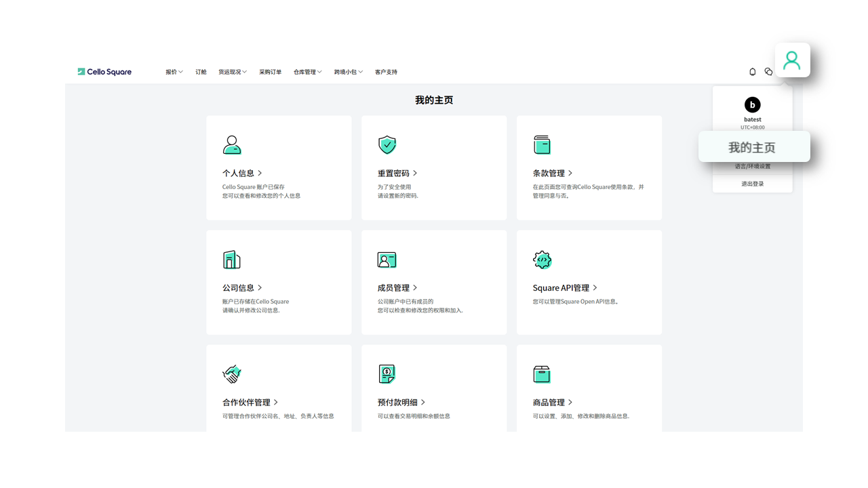Screen dimensions: 868x488
Task: Click the Cello Square logo
Action: coord(104,71)
